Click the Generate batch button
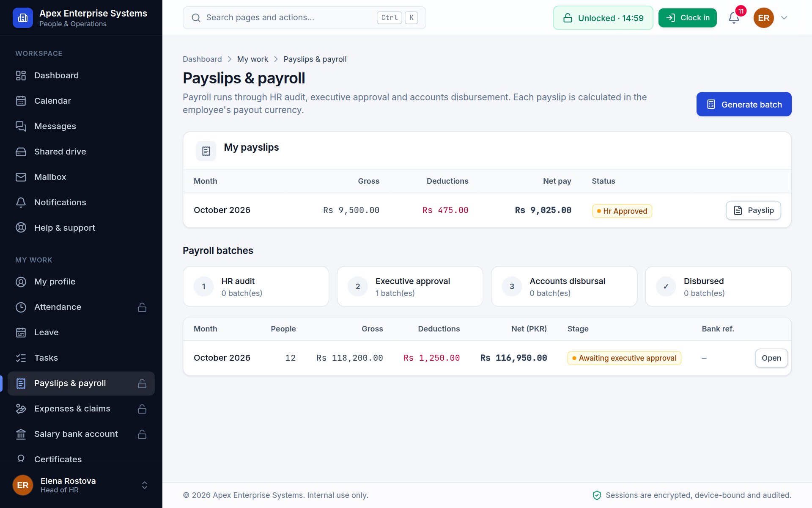The width and height of the screenshot is (812, 508). 743,104
